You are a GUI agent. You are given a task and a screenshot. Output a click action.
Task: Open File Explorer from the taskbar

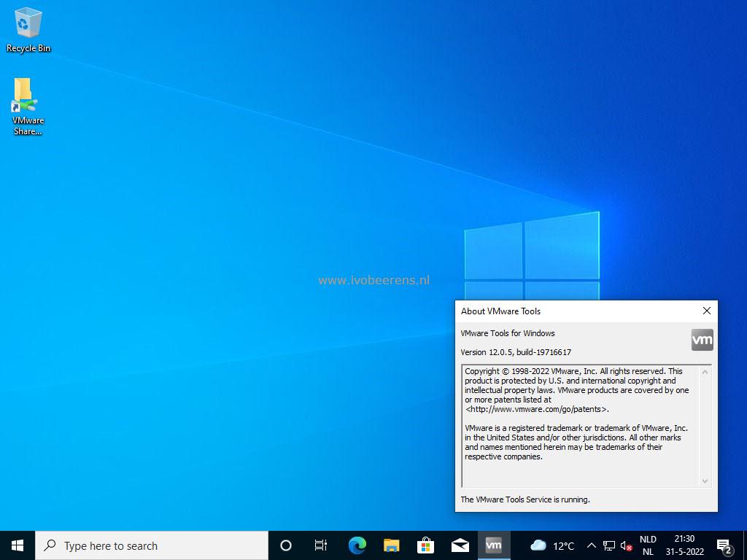(391, 545)
